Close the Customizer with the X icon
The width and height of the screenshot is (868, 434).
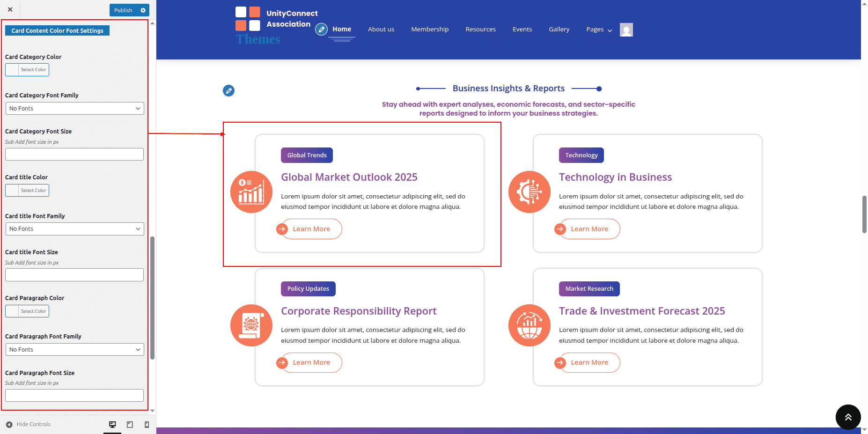click(10, 9)
